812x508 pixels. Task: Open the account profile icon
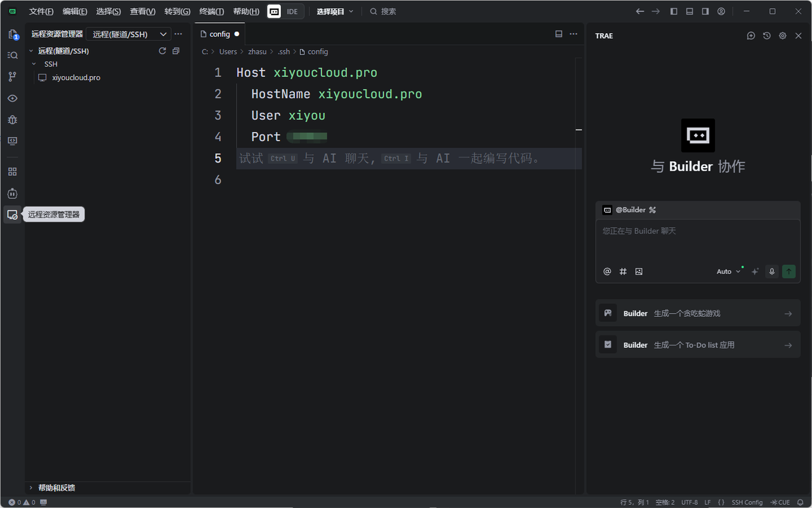click(x=721, y=11)
